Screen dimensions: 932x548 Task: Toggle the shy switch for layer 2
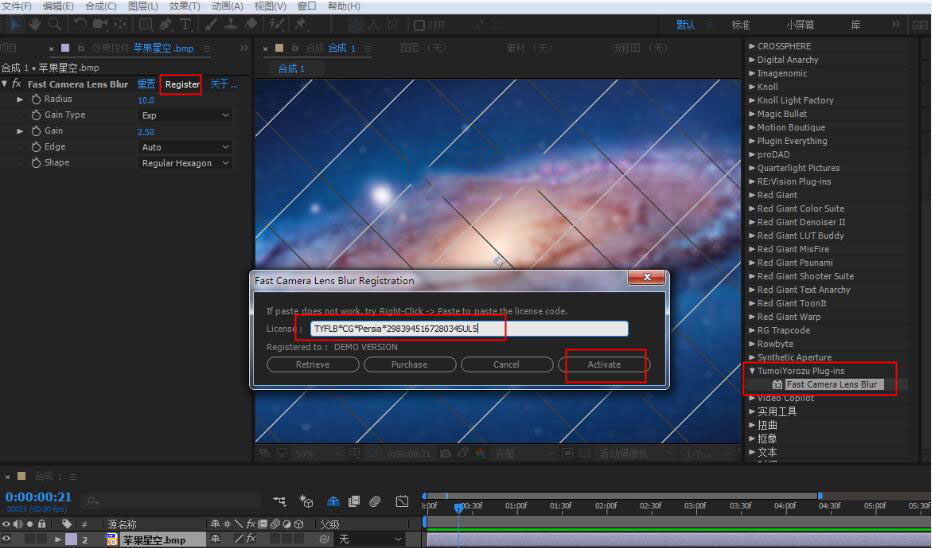click(216, 539)
